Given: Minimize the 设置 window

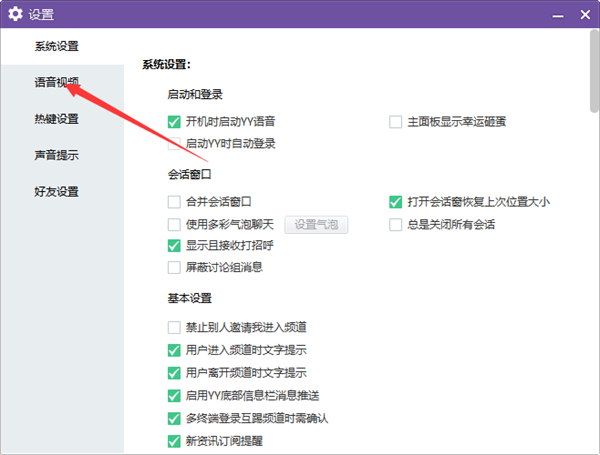Looking at the screenshot, I should (x=558, y=15).
